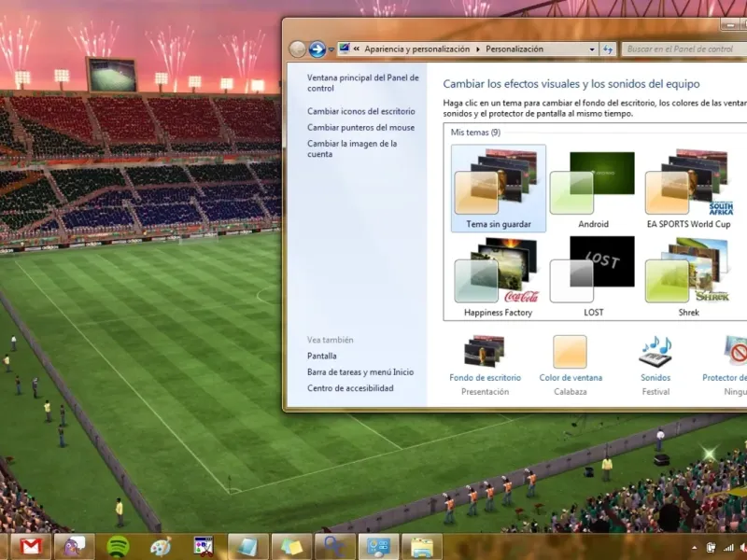Click the network signal tray icon

click(x=728, y=548)
